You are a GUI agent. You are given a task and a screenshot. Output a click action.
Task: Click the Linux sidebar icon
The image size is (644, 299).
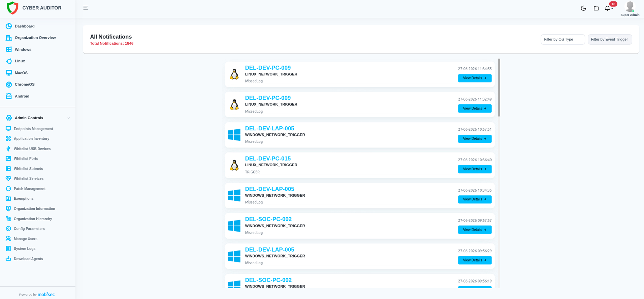[9, 61]
